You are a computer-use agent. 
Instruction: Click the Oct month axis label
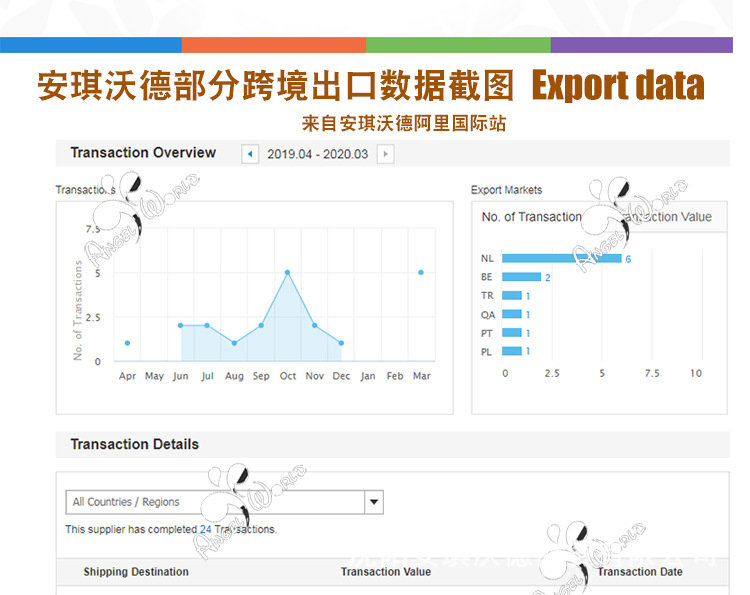pyautogui.click(x=288, y=376)
